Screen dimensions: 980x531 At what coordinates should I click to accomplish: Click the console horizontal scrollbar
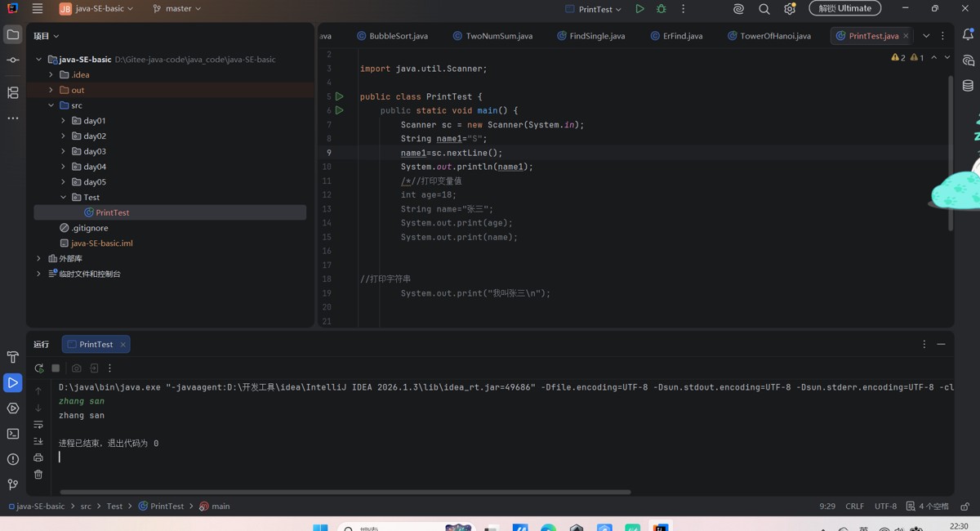coord(345,492)
